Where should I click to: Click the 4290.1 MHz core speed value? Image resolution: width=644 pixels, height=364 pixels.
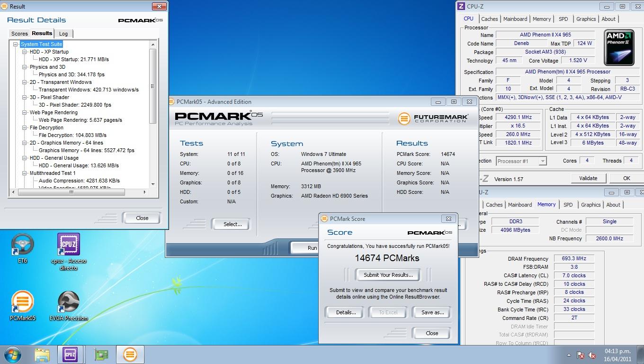click(x=519, y=118)
